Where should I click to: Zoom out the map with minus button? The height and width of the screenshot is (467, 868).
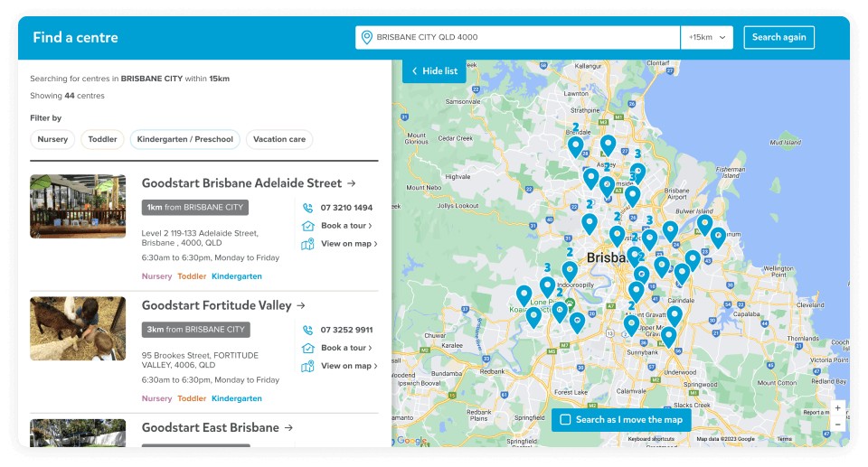838,425
